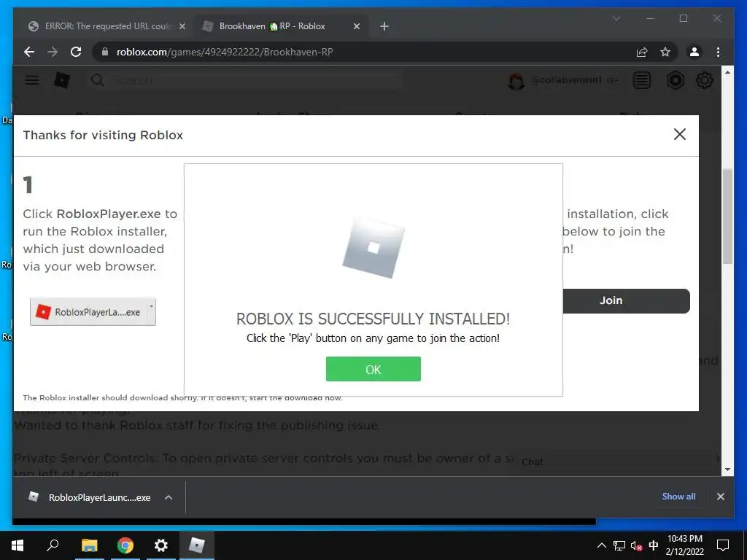Open the network tray icon

tap(619, 545)
